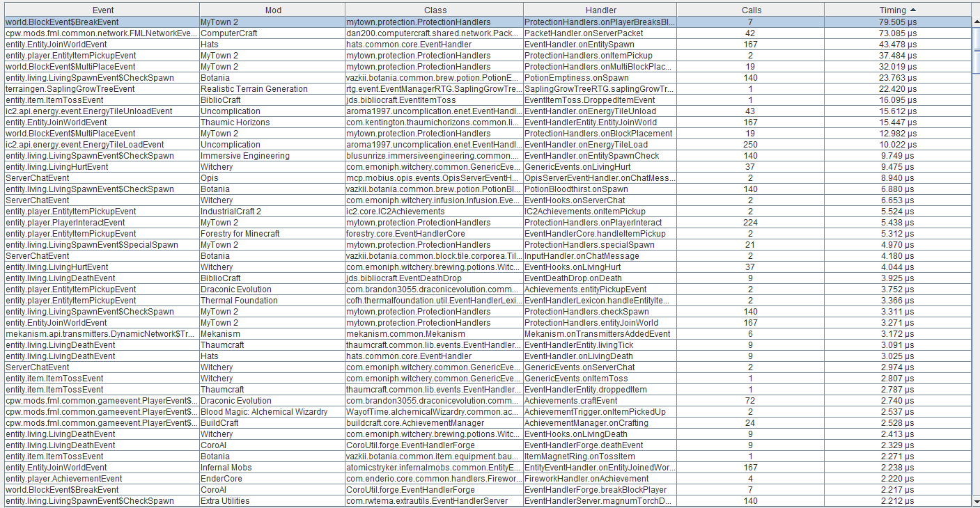Click the EnderCore mod cell
Screen dimensions: 980x508
(x=272, y=479)
